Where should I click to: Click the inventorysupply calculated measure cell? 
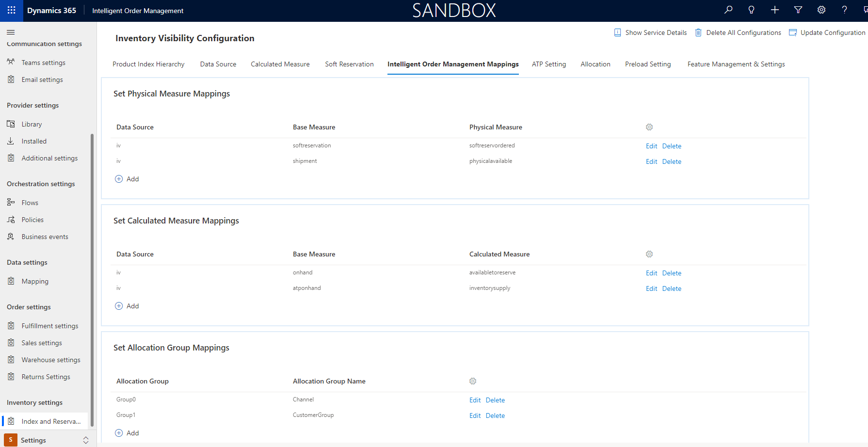tap(489, 288)
